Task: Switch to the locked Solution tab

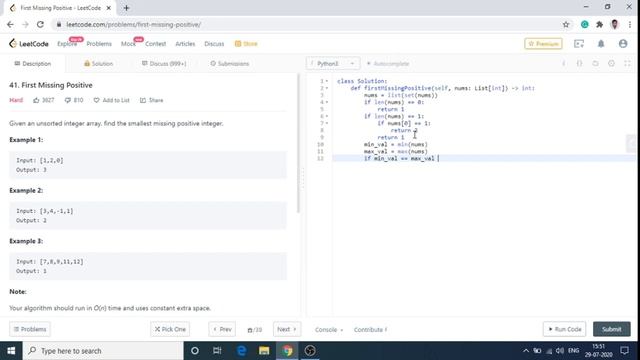Action: tap(98, 64)
